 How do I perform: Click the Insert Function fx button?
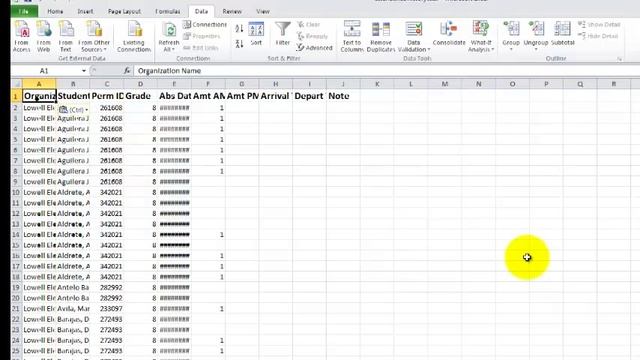click(x=127, y=71)
